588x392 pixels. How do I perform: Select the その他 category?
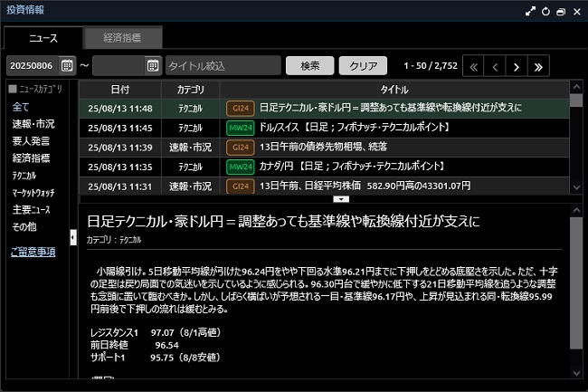click(24, 226)
